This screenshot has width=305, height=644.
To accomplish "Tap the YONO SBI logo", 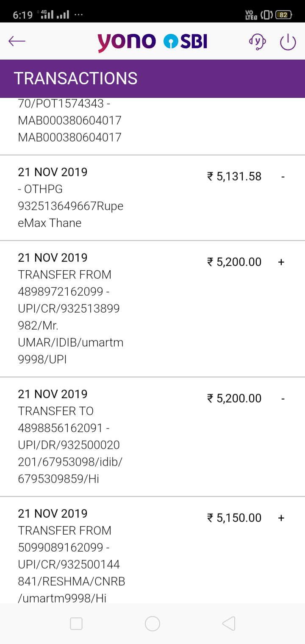I will (152, 41).
